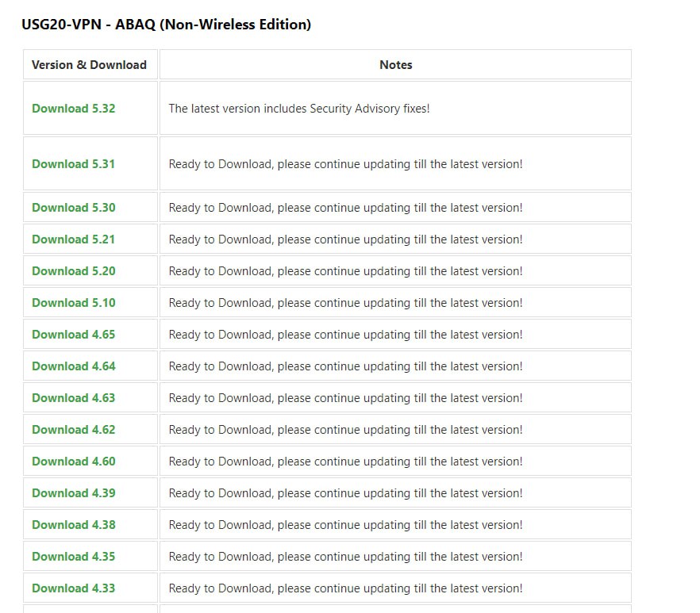This screenshot has width=700, height=613.
Task: Select the Download 5.30 link
Action: click(x=73, y=208)
